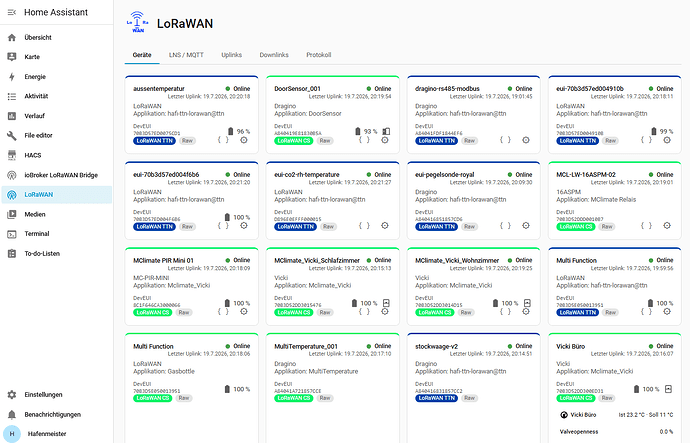Click LoRaWAN CS badge on MCL-LW-16ASPM-02 card
This screenshot has height=443, width=690.
[x=576, y=227]
